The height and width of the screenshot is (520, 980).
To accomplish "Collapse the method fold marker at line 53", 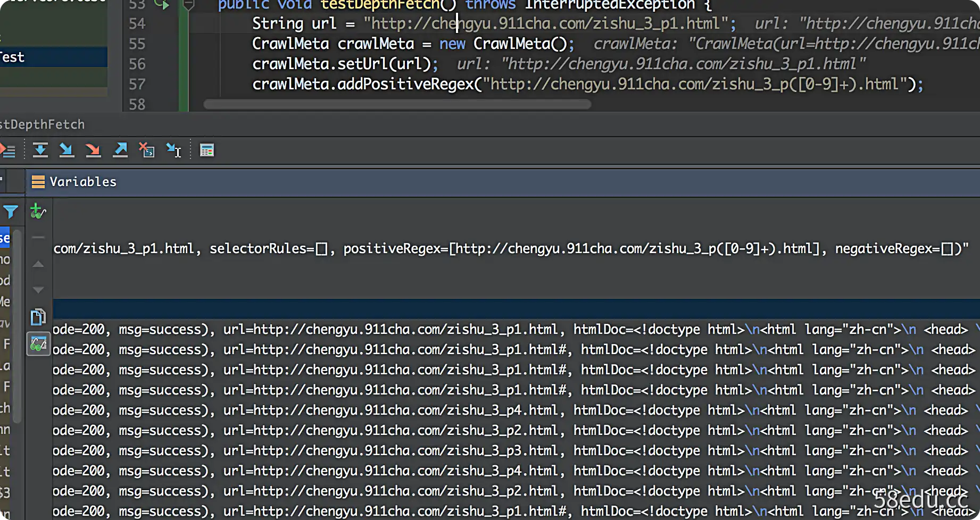I will click(188, 5).
